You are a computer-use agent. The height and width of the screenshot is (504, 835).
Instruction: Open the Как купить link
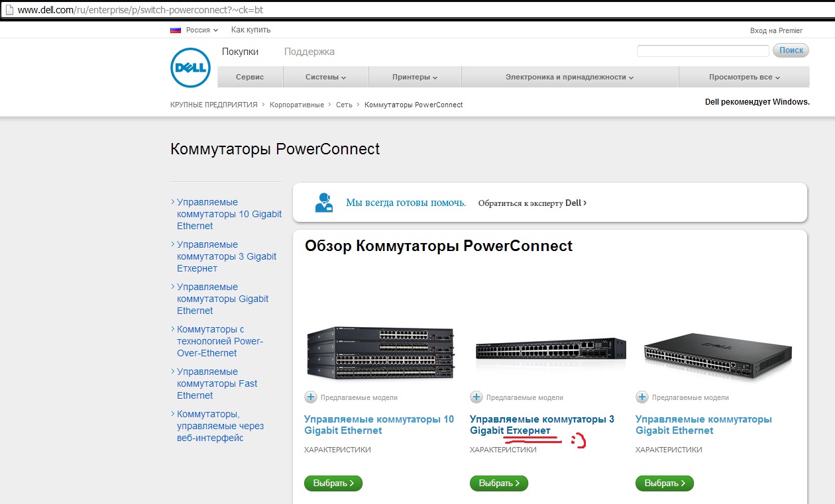(250, 30)
